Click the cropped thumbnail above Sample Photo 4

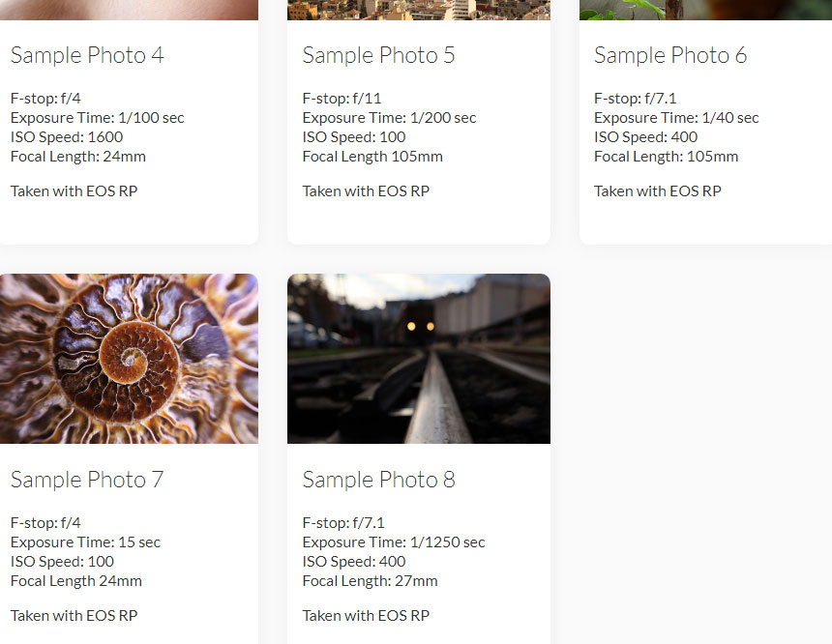129,10
